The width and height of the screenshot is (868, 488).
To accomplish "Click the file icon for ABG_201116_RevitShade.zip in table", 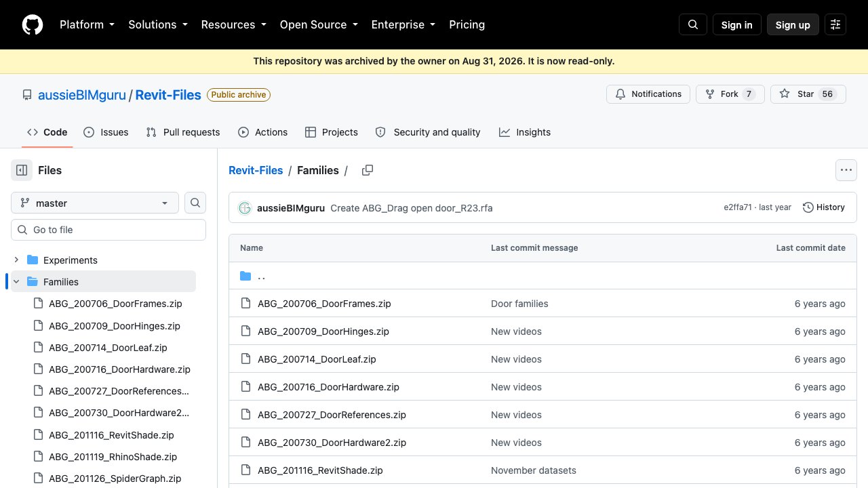I will [246, 470].
